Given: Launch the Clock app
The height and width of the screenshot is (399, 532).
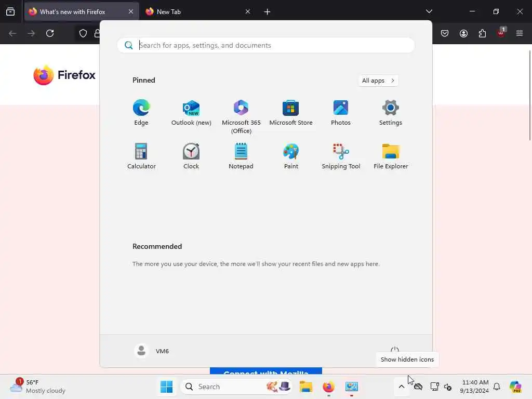Looking at the screenshot, I should (x=191, y=156).
